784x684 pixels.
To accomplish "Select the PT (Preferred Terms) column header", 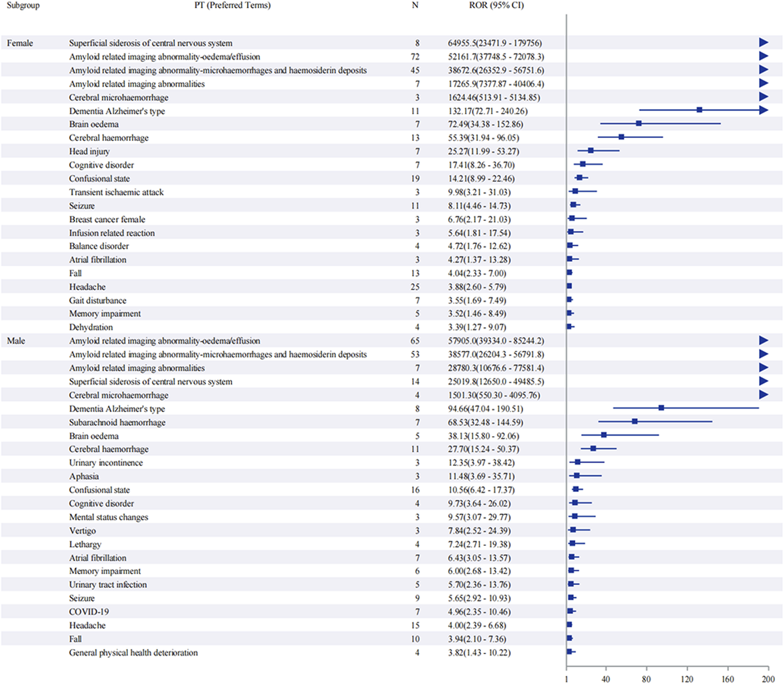I will click(x=232, y=5).
